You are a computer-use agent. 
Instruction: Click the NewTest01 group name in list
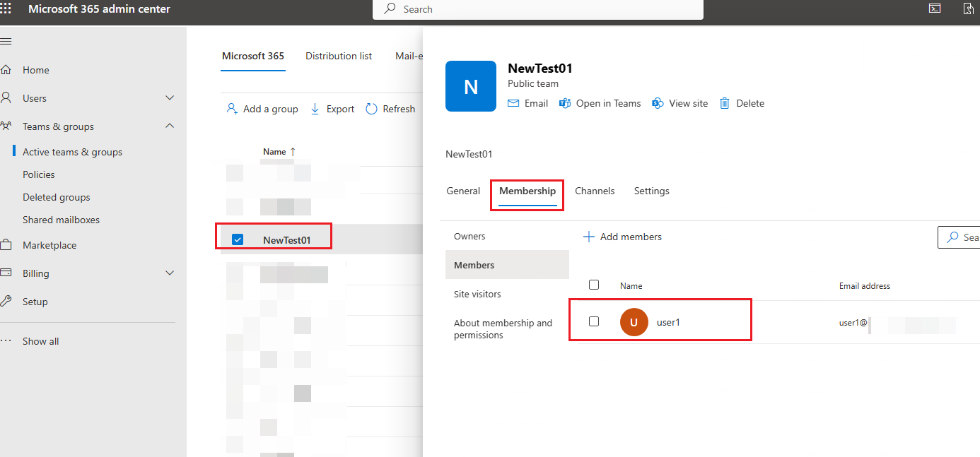point(286,240)
